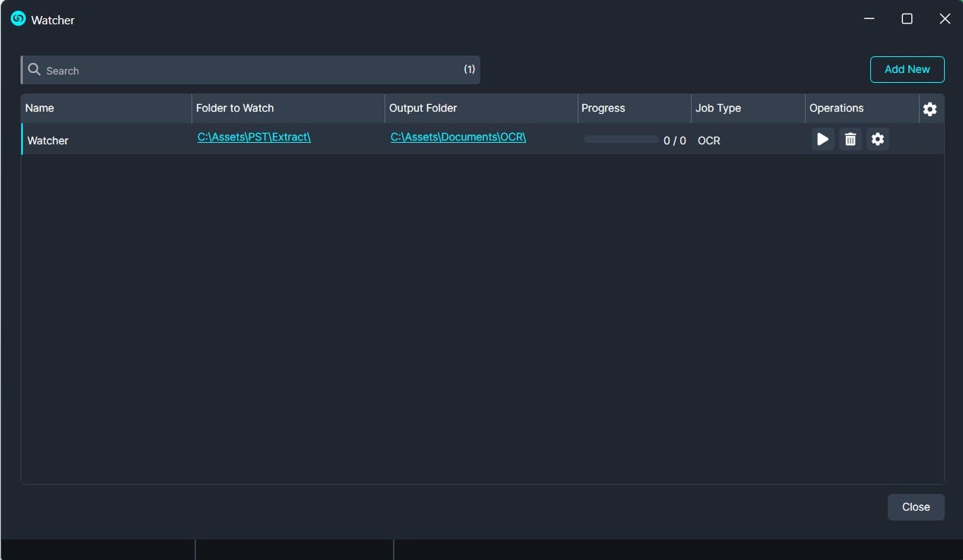Sort by Job Type column header
This screenshot has height=560, width=963.
pos(749,108)
